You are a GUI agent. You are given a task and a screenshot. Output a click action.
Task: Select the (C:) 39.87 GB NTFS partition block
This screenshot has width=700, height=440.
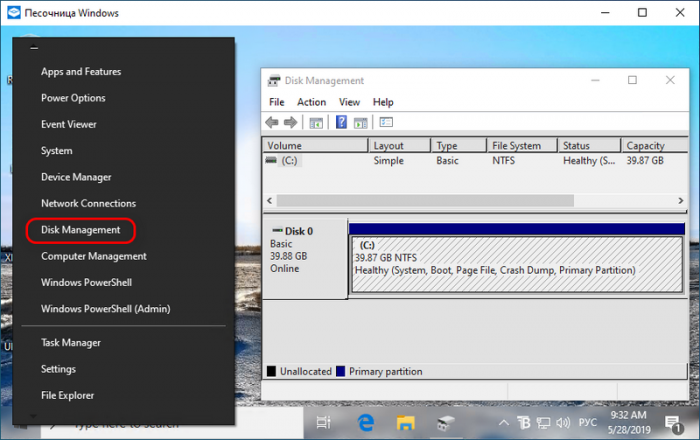point(517,264)
